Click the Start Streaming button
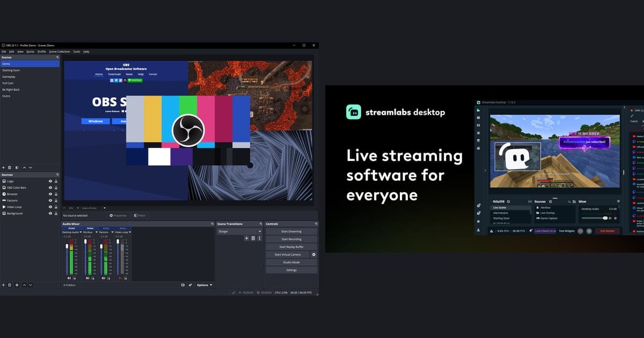644x338 pixels. [291, 231]
